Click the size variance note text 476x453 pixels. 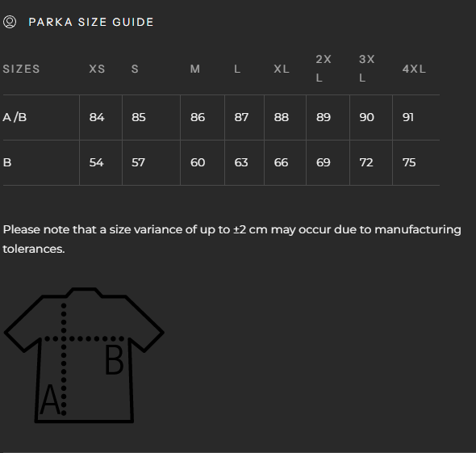point(232,239)
